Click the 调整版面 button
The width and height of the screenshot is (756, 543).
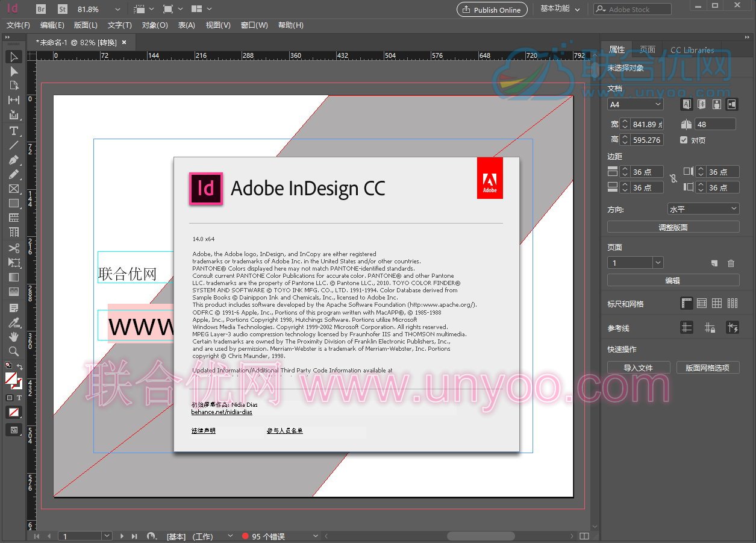click(x=673, y=227)
